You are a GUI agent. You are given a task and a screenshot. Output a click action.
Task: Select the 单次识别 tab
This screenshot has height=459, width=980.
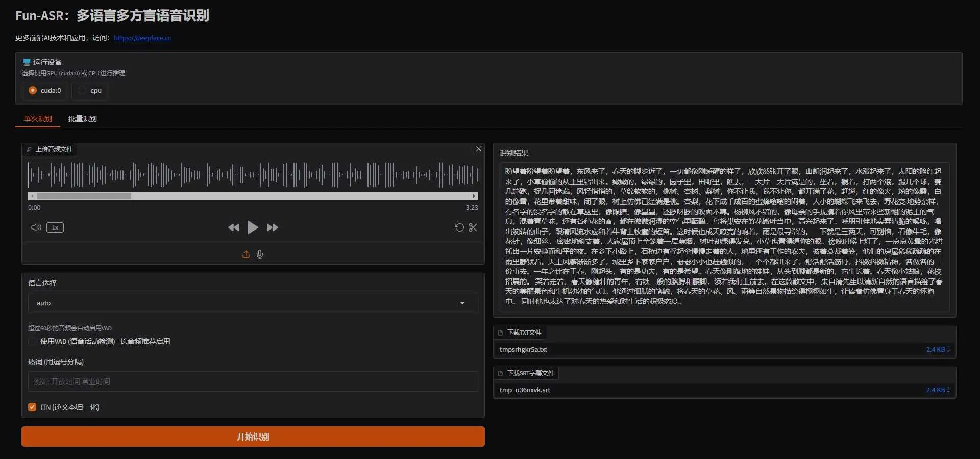37,118
